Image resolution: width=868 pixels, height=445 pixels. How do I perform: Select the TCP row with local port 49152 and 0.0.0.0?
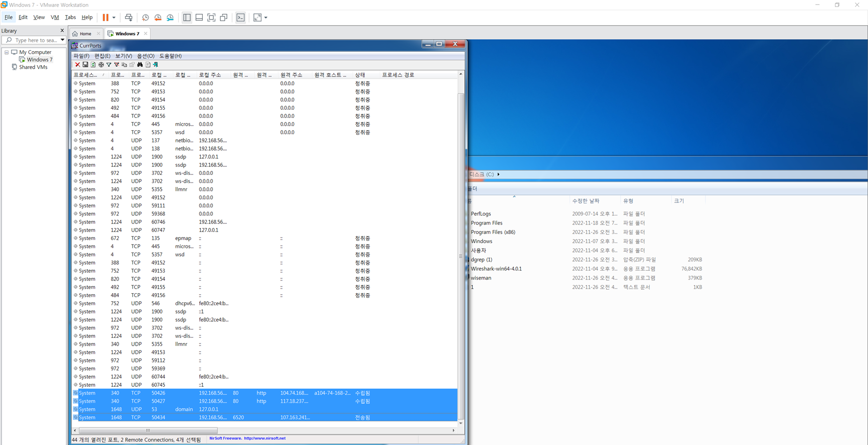point(264,84)
